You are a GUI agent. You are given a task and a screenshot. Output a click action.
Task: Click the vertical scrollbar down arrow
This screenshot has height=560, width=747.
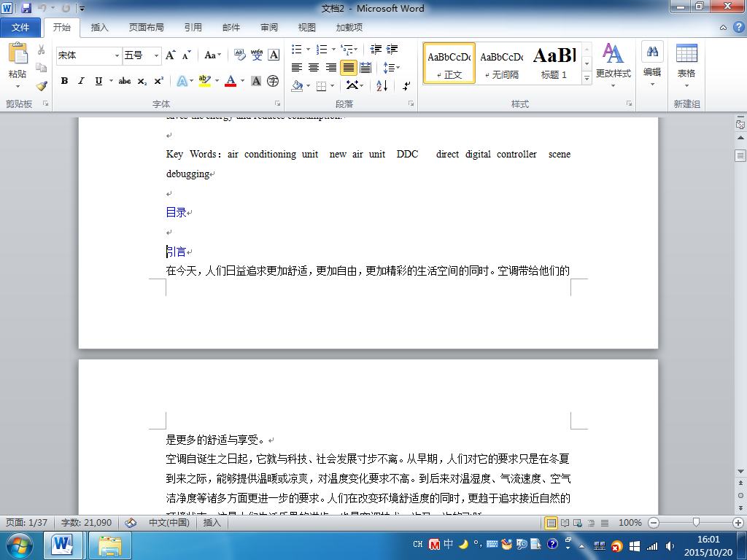(x=740, y=472)
